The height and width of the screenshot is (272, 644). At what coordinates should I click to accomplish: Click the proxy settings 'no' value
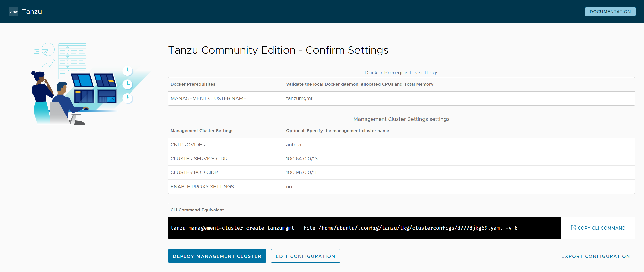tap(289, 187)
